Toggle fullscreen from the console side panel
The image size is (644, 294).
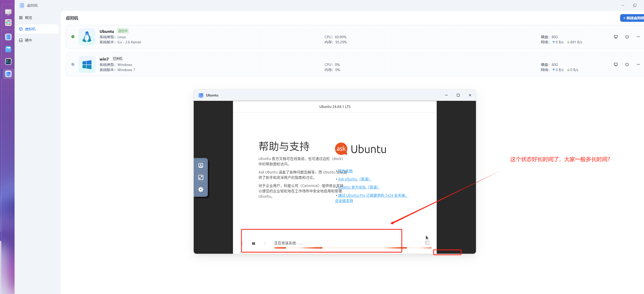point(201,178)
